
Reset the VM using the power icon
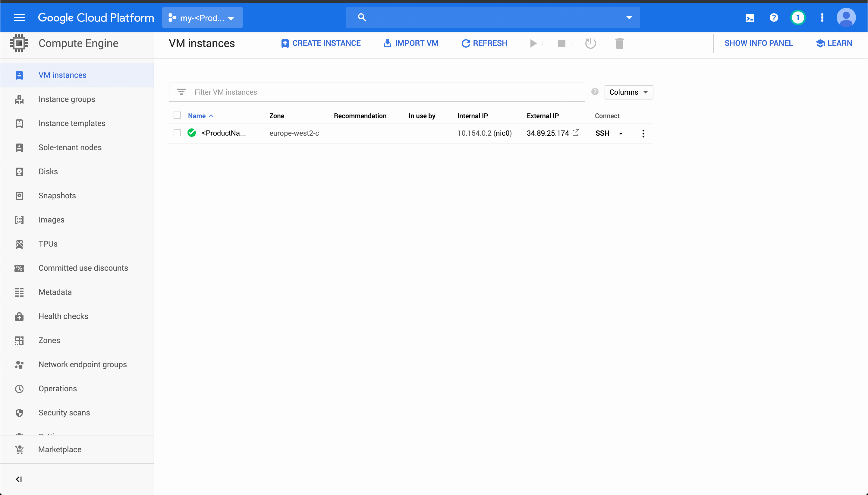(x=590, y=43)
